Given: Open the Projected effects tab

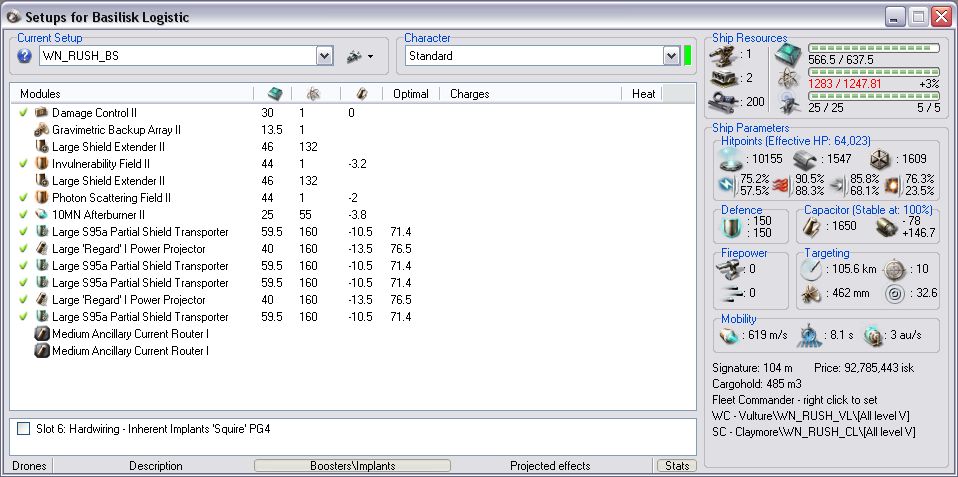Looking at the screenshot, I should pyautogui.click(x=550, y=466).
